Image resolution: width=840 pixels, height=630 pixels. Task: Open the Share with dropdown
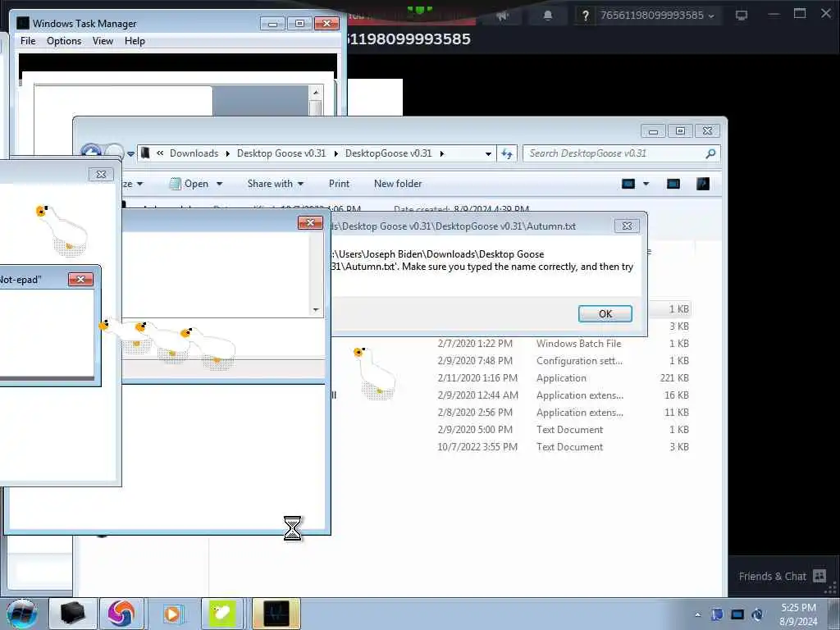[276, 184]
